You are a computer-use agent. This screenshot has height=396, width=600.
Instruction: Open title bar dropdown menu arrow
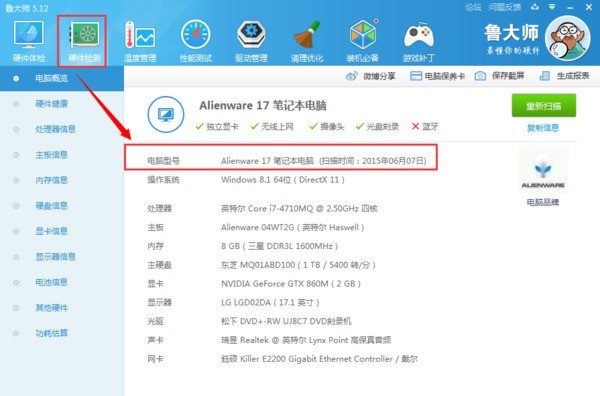[552, 7]
